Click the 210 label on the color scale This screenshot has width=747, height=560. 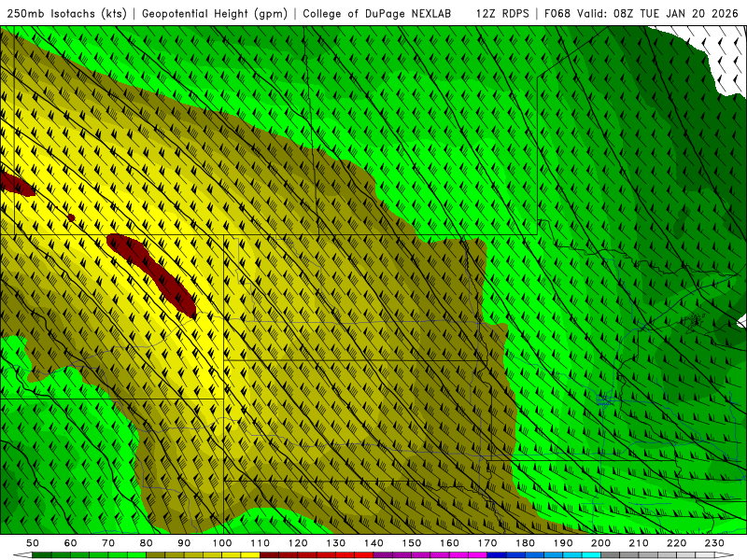(x=639, y=543)
